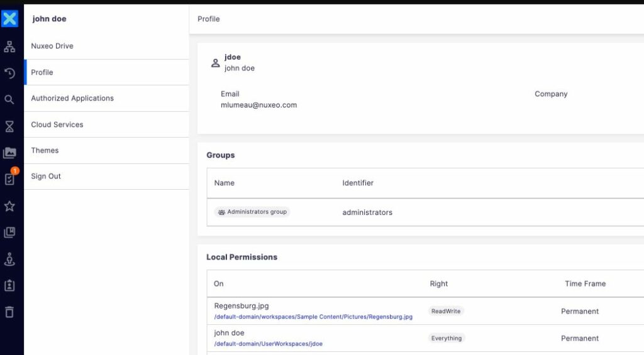Open the Assets pictures icon
This screenshot has height=355, width=644.
click(x=9, y=153)
